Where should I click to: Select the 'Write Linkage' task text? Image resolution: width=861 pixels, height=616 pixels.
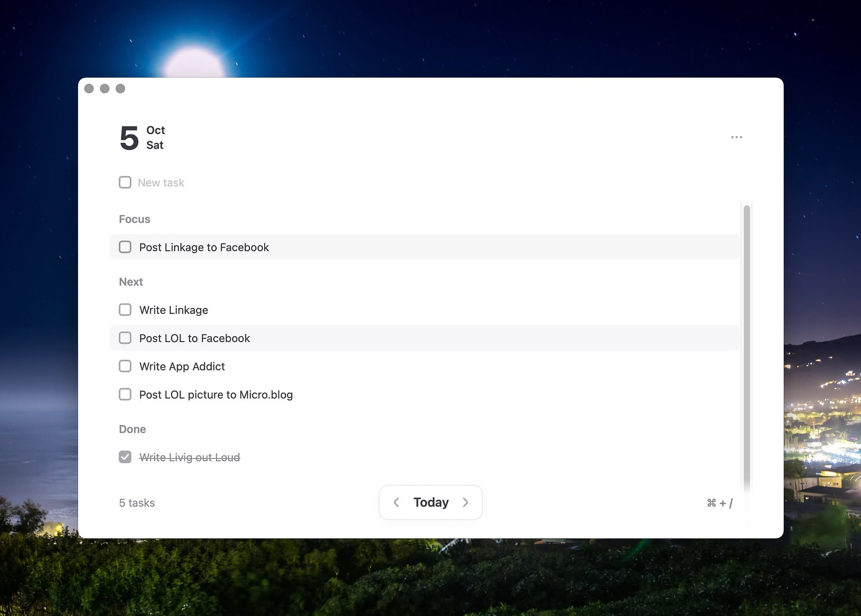click(174, 310)
